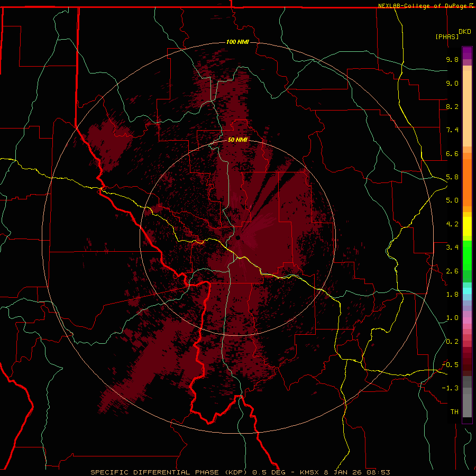
Task: Click the (KDP) abbreviation in the caption
Action: pos(235,472)
